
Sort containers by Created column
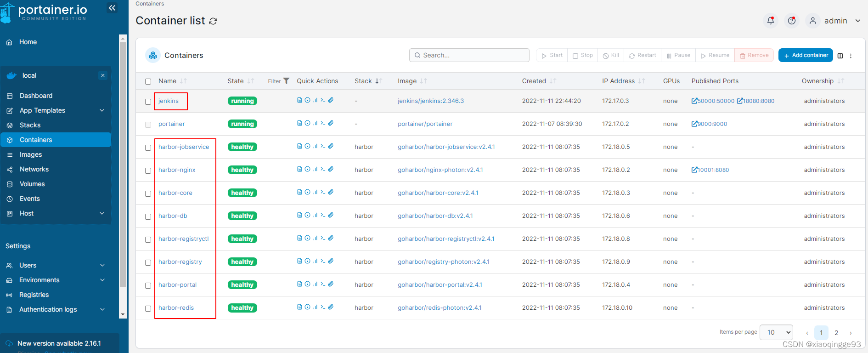pyautogui.click(x=539, y=81)
